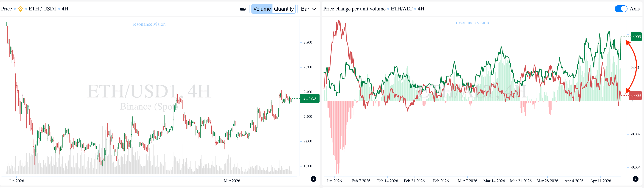Open info icon on the price chart
Screen dimensions: 644x188
point(313,179)
